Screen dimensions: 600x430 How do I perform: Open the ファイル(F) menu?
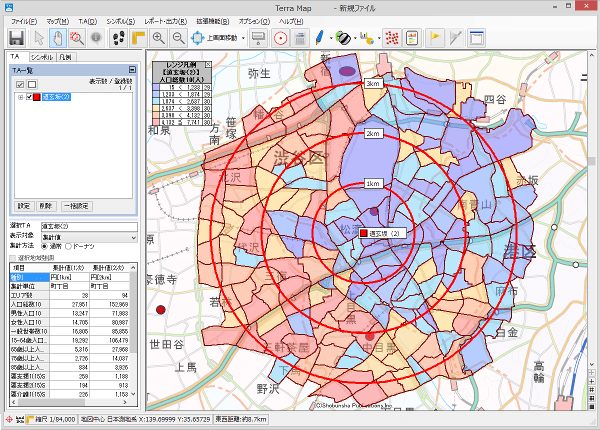pyautogui.click(x=24, y=21)
